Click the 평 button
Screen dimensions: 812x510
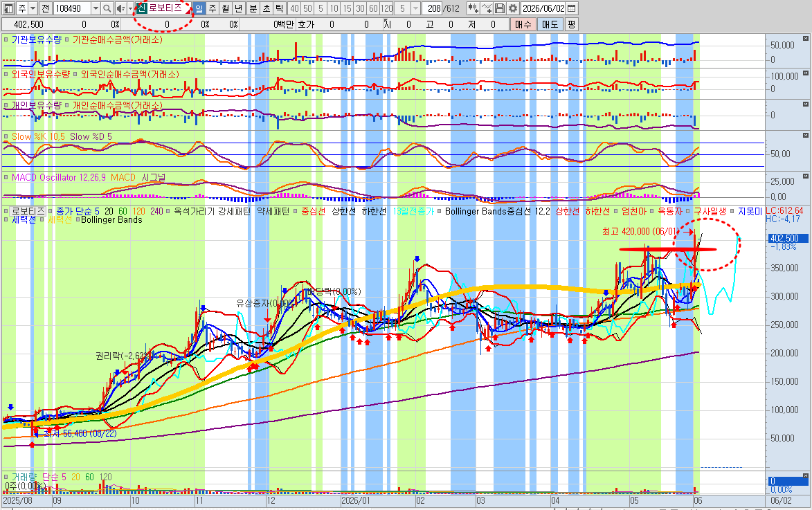[571, 24]
